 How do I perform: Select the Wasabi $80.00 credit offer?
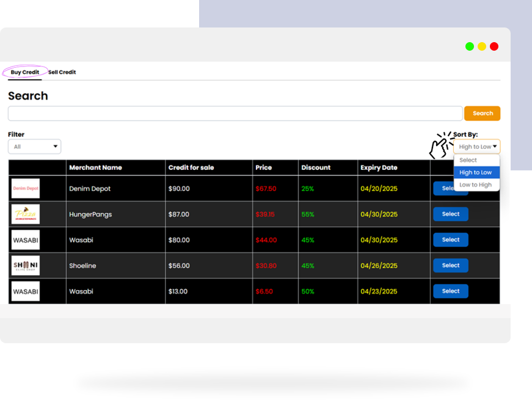pyautogui.click(x=451, y=240)
